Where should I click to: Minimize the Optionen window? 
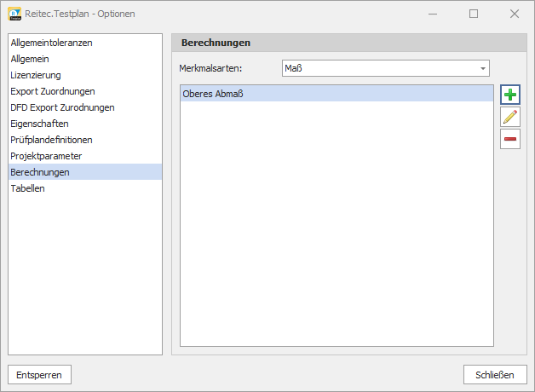click(x=433, y=14)
